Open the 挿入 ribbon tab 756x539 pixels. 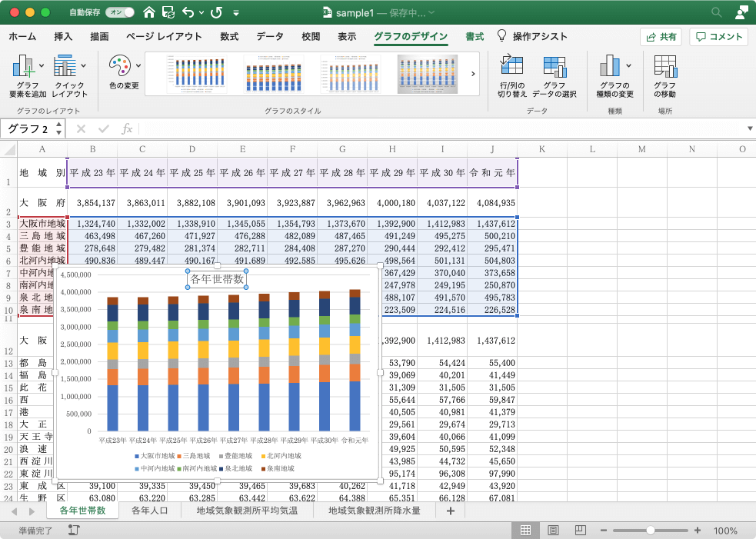pos(63,36)
